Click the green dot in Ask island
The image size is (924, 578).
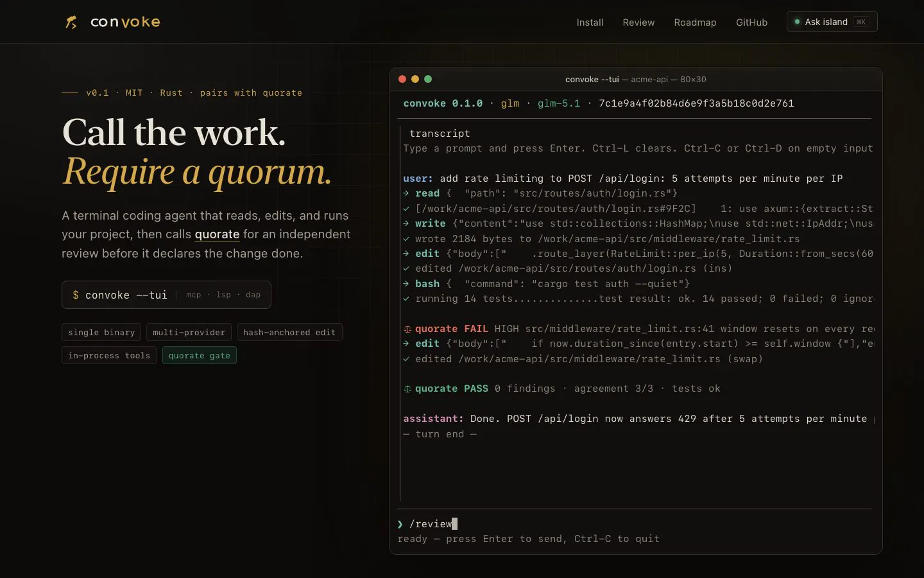[x=797, y=22]
